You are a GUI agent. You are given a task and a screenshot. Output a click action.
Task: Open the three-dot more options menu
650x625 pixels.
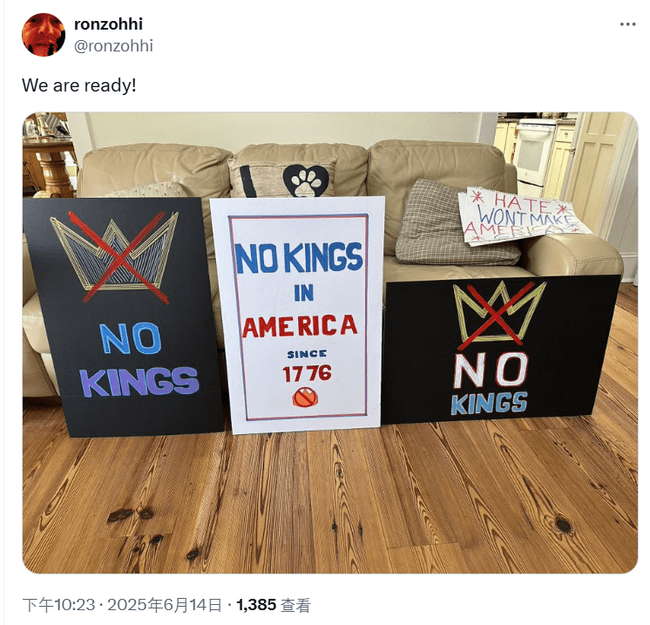click(x=628, y=24)
